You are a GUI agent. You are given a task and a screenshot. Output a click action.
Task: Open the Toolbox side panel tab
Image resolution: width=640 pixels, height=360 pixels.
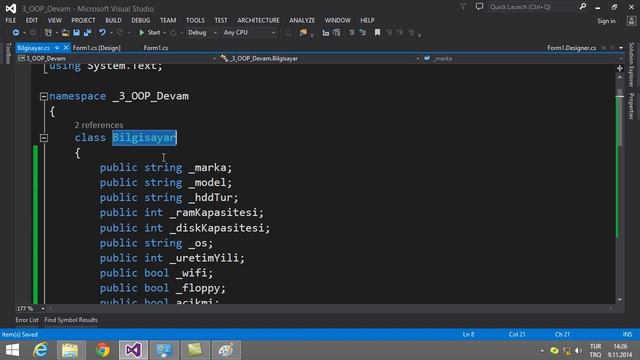pyautogui.click(x=8, y=53)
